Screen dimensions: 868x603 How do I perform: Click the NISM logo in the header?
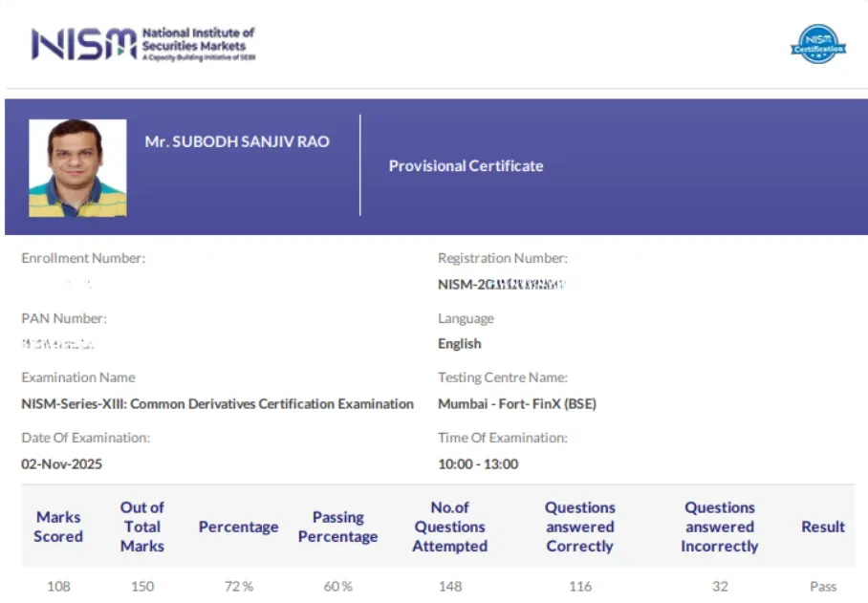pos(142,44)
